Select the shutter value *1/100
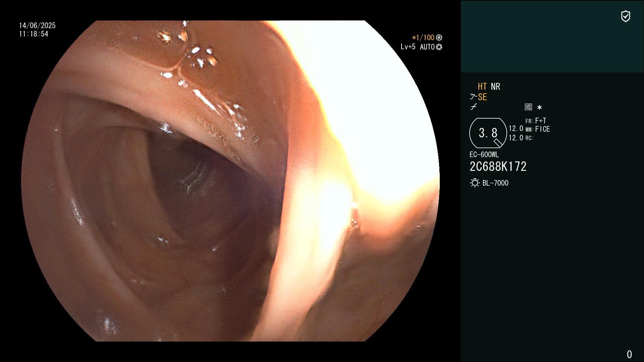644x362 pixels. [423, 38]
